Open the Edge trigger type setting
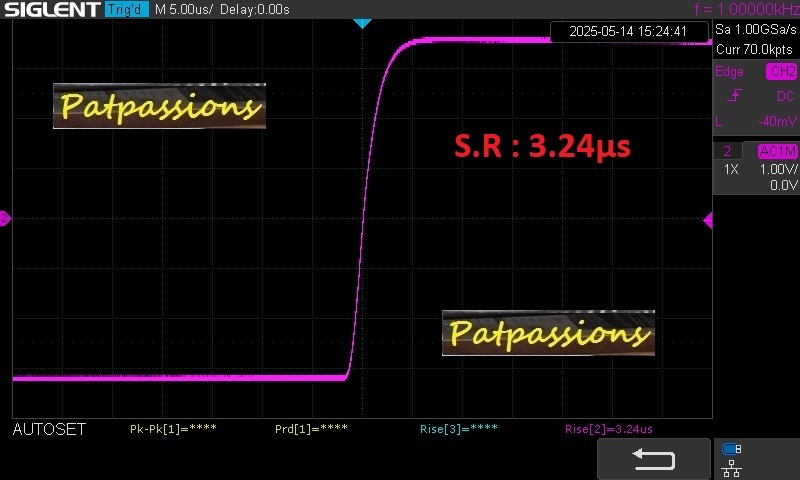Image resolution: width=800 pixels, height=480 pixels. 730,72
